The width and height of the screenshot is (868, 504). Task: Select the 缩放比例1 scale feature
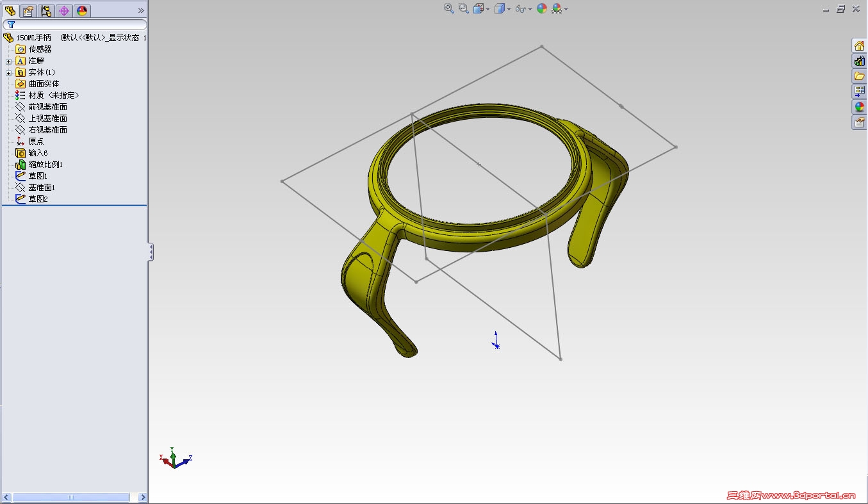[45, 165]
